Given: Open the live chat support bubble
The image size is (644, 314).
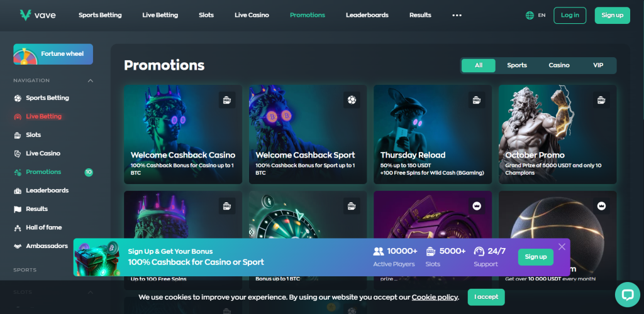Looking at the screenshot, I should click(627, 295).
